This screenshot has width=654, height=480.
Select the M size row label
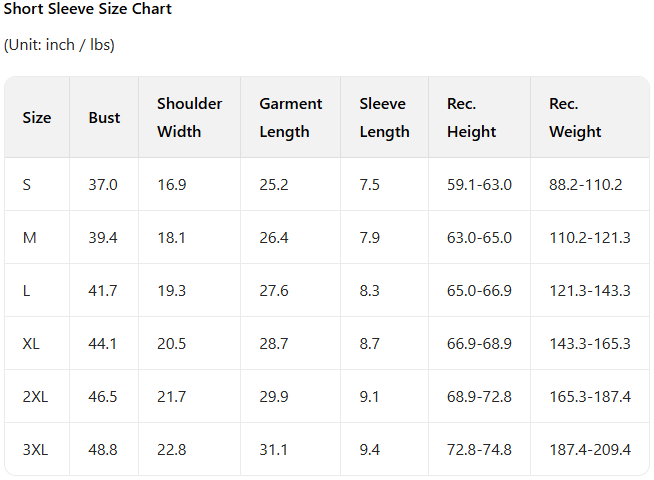click(29, 238)
